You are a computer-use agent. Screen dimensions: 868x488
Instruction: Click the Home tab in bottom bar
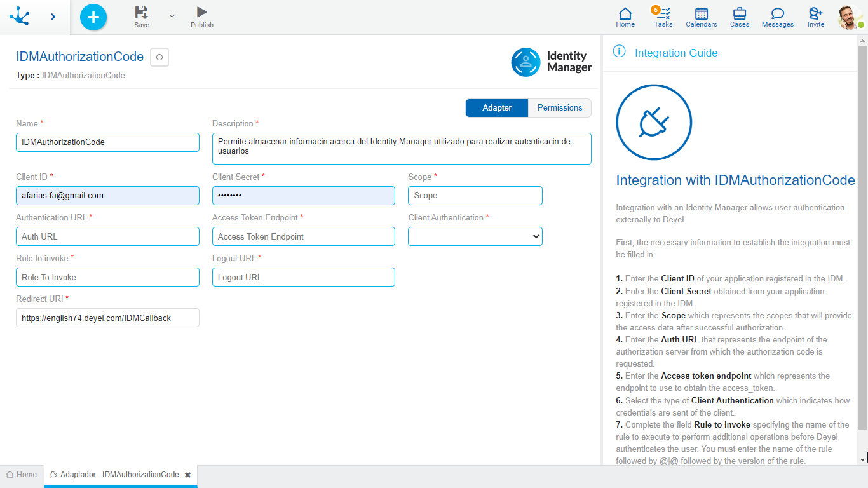[x=22, y=475]
